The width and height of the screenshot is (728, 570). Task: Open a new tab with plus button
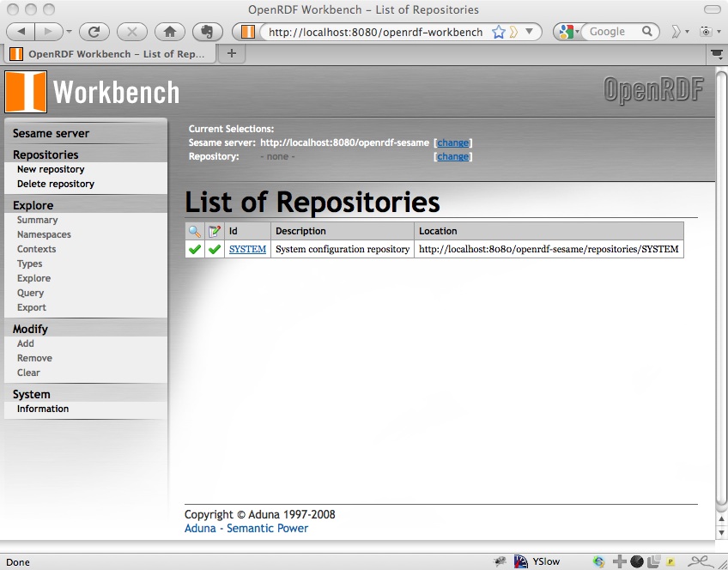point(232,54)
